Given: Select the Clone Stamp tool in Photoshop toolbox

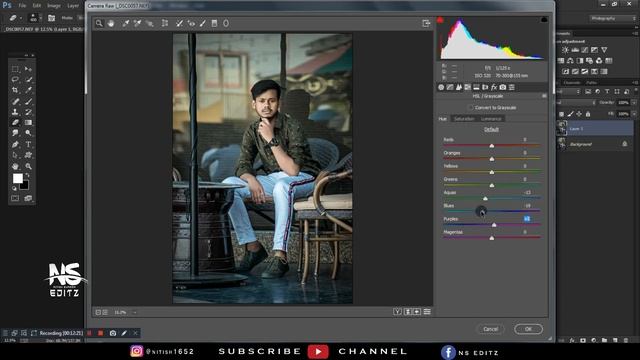Looking at the screenshot, I should 15,111.
